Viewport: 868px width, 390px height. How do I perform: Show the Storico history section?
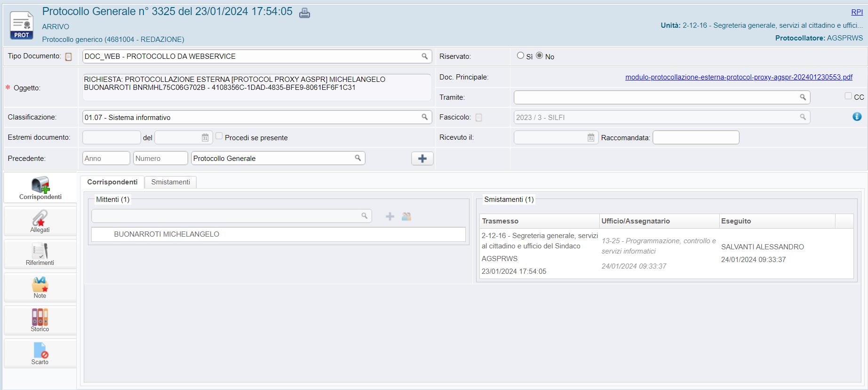click(40, 320)
